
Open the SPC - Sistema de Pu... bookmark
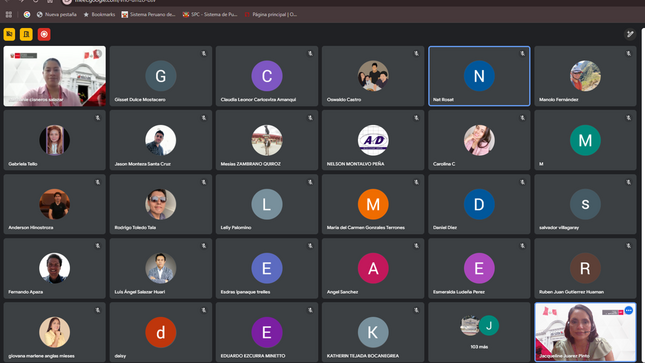[210, 14]
